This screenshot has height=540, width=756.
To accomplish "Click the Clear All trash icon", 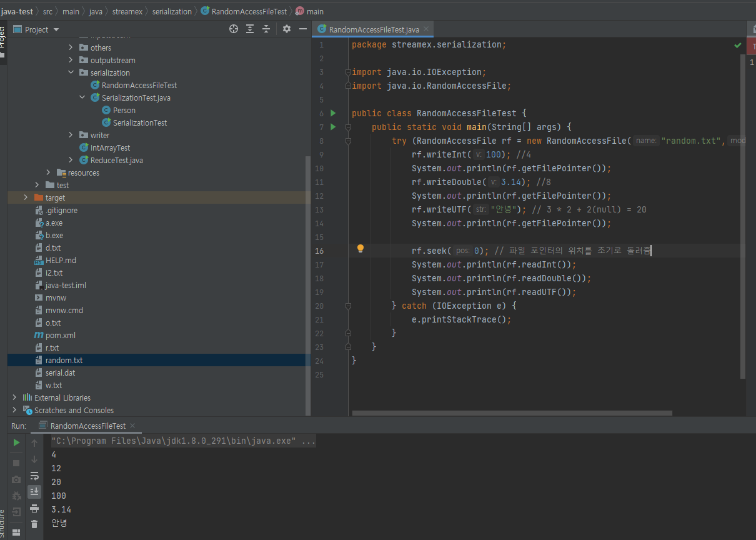I will (x=34, y=524).
